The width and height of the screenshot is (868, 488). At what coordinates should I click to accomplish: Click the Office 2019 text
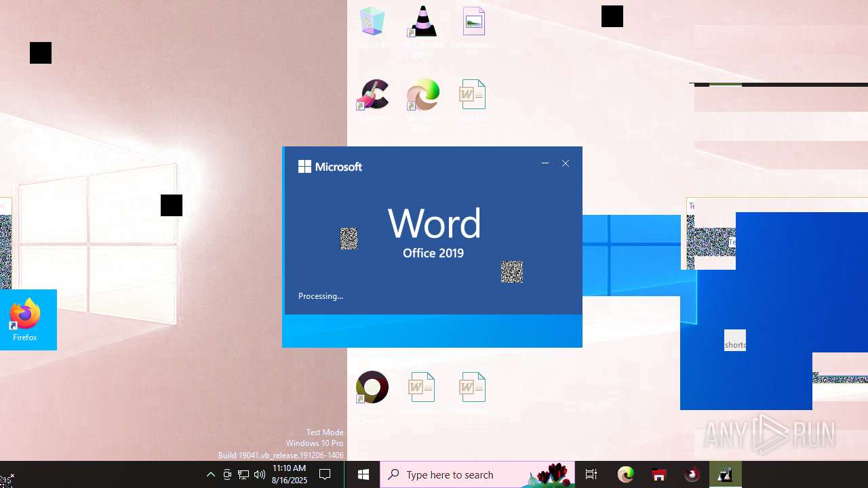point(433,253)
